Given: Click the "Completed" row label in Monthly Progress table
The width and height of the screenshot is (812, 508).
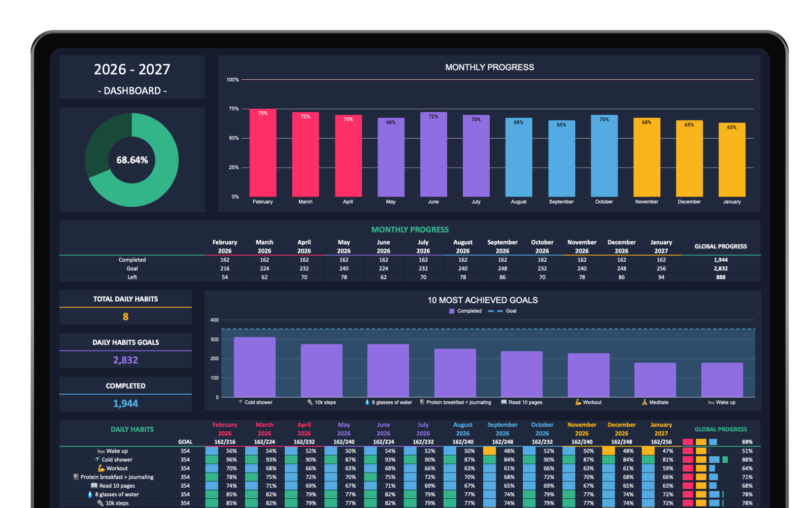Looking at the screenshot, I should [x=132, y=260].
